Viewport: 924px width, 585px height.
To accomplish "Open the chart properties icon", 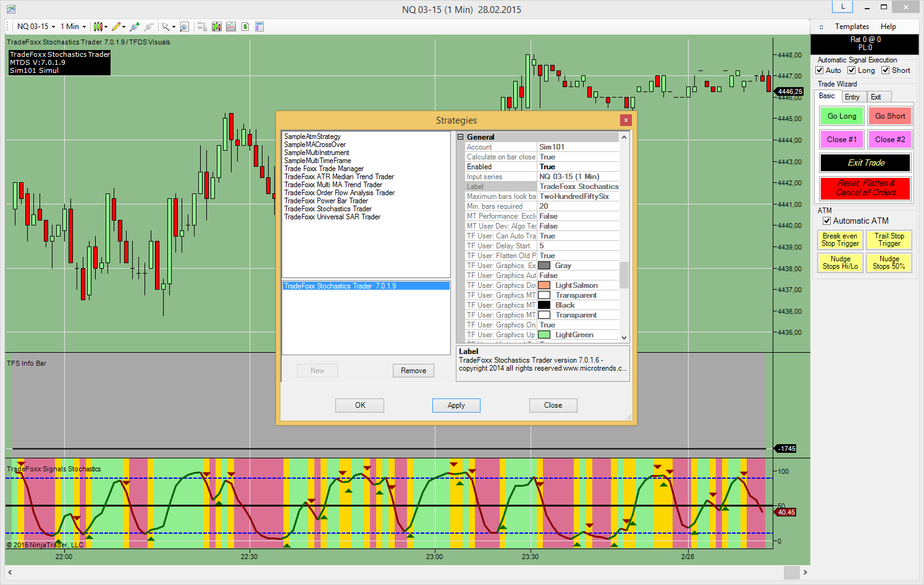I will click(259, 27).
